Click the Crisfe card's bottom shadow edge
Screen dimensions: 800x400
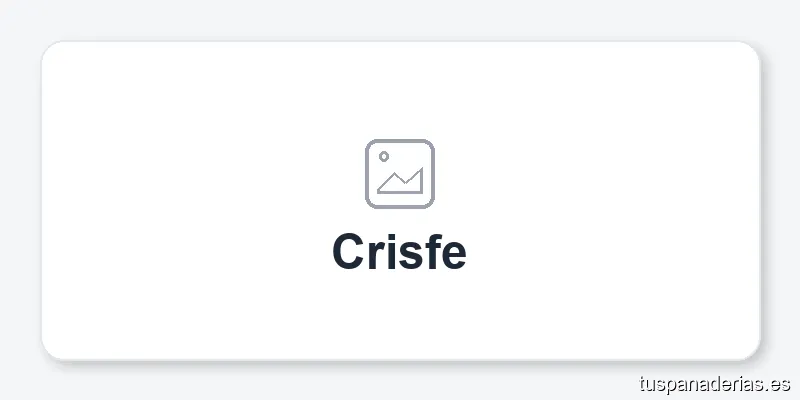[x=400, y=361]
